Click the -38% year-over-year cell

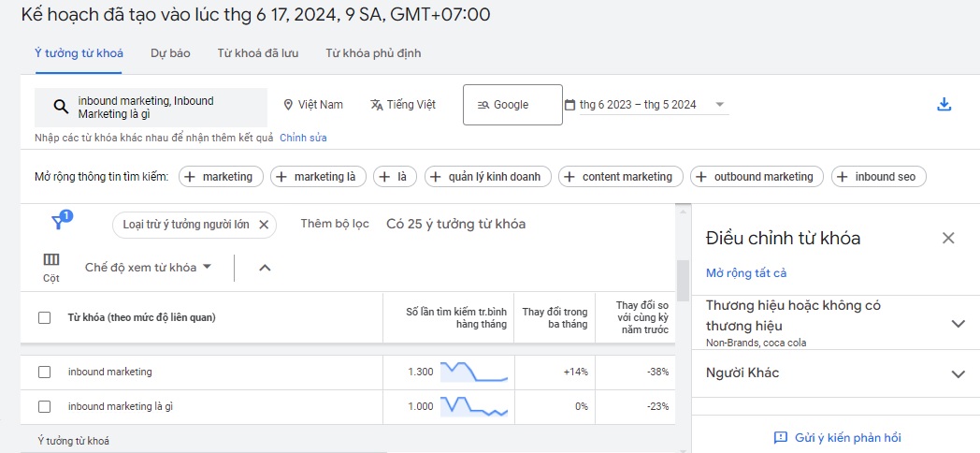coord(657,372)
